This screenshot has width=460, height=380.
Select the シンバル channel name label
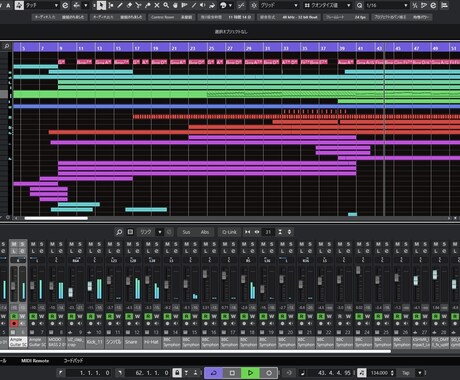(114, 342)
